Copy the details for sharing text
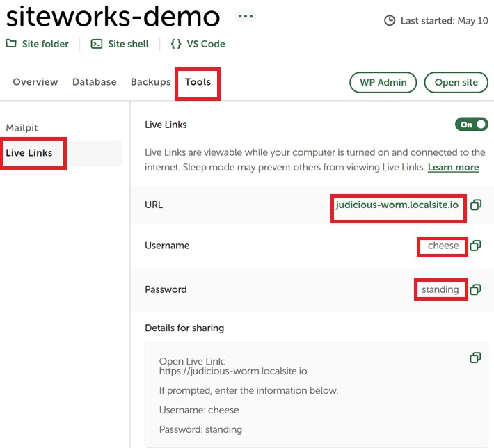Image resolution: width=494 pixels, height=448 pixels. point(475,358)
